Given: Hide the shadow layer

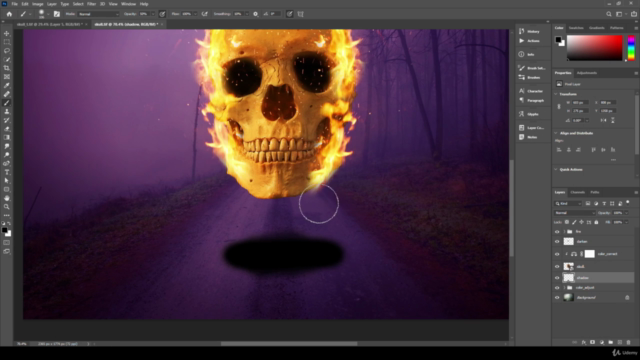Looking at the screenshot, I should point(557,278).
